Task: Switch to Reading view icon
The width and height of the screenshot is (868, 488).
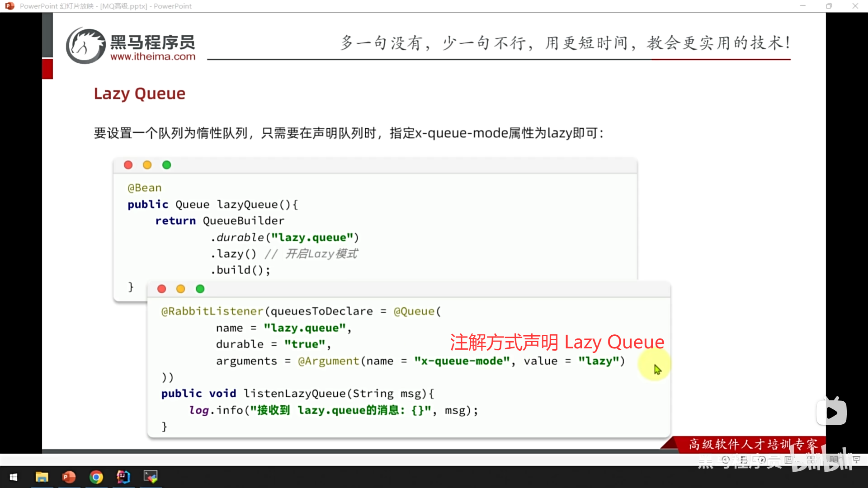Action: pos(834,460)
